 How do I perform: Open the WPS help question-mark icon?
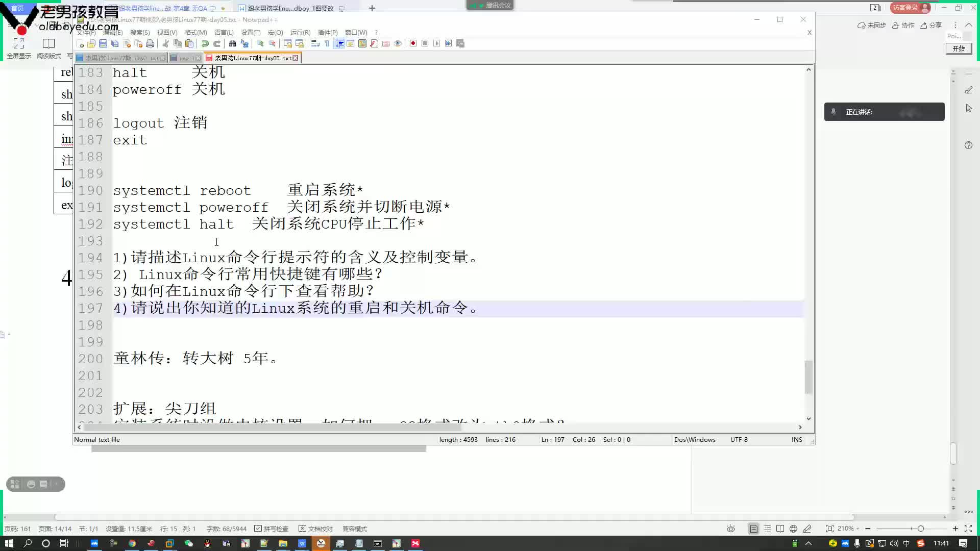(x=968, y=145)
